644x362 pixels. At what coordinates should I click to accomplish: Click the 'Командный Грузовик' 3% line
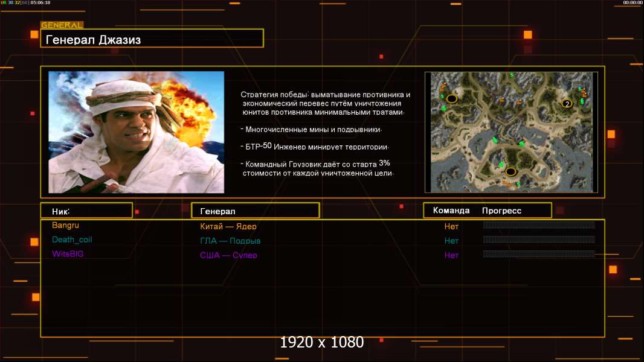pyautogui.click(x=317, y=168)
